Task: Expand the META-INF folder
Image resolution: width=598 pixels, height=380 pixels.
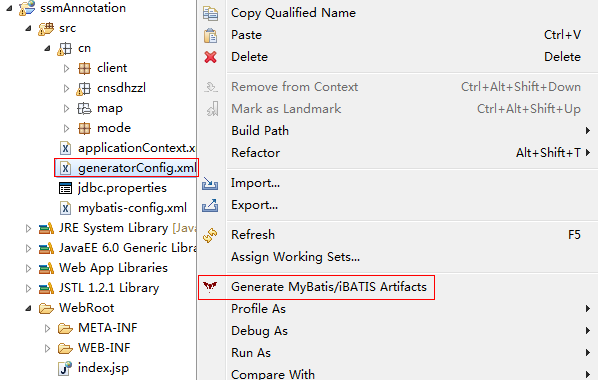Action: click(x=47, y=328)
